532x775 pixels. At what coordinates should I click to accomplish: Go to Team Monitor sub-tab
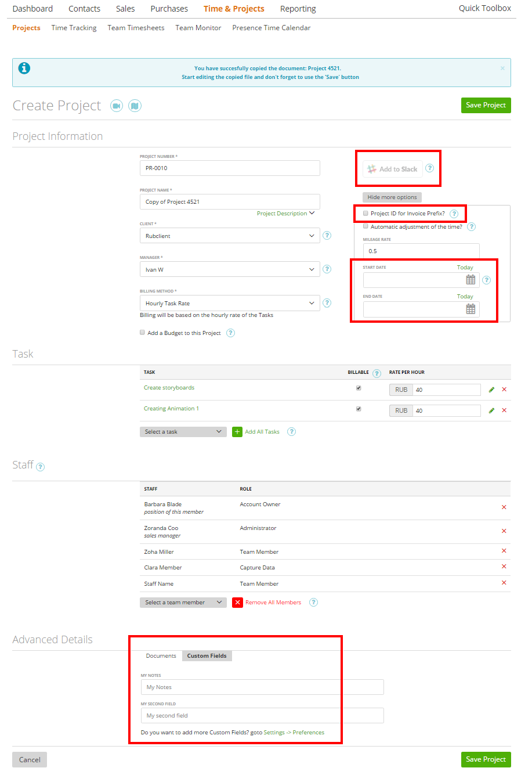pos(198,28)
